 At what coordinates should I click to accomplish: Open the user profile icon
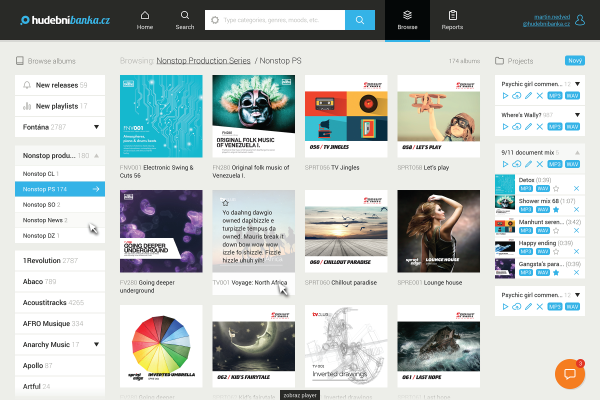pyautogui.click(x=580, y=20)
